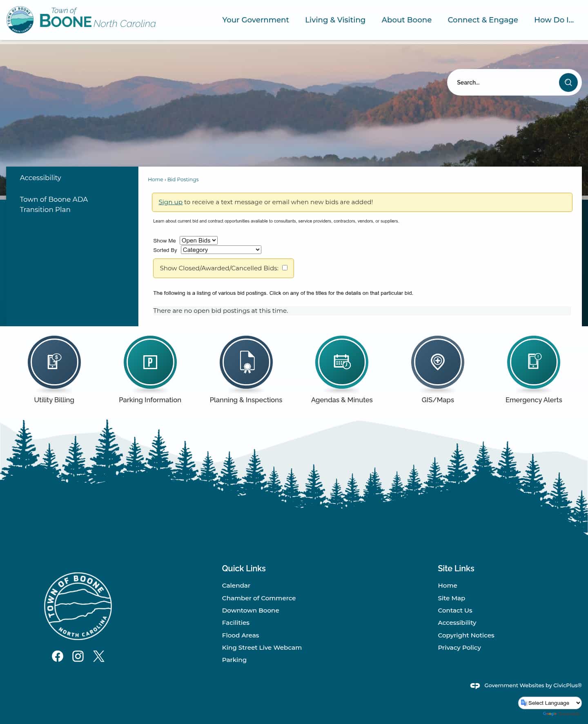Open the Flood Areas quick link
This screenshot has height=724, width=588.
coord(241,635)
